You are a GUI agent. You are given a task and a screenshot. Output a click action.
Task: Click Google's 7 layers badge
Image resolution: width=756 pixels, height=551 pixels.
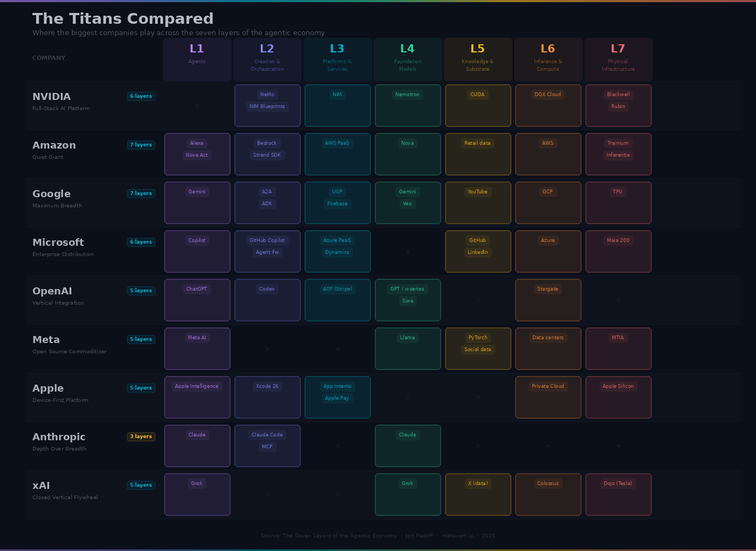click(x=141, y=193)
